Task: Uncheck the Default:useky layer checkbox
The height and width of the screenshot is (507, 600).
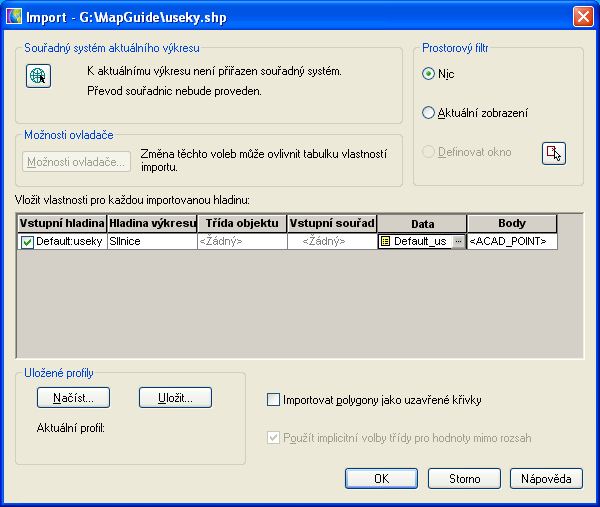Action: click(27, 242)
